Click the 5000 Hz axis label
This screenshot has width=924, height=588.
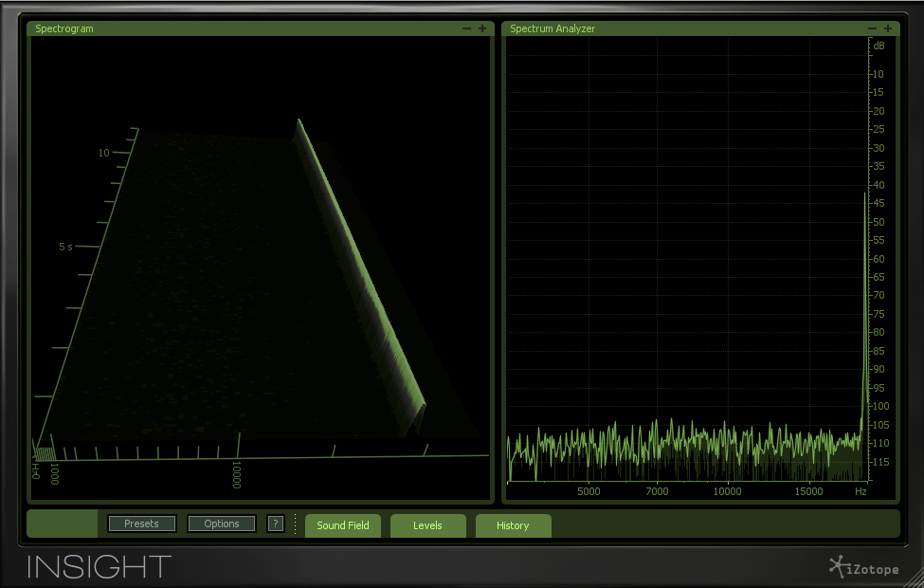[589, 491]
